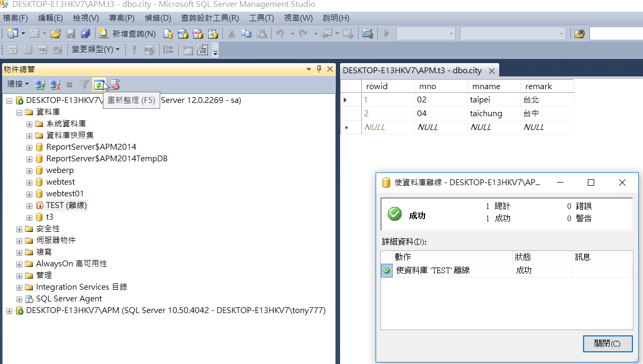Select Integration Services 目錄 node

81,287
